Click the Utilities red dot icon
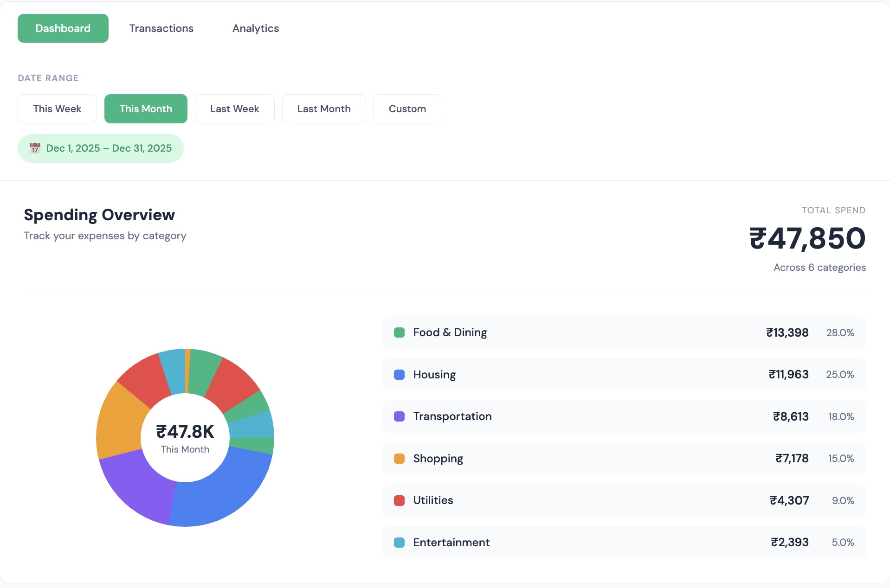 399,500
